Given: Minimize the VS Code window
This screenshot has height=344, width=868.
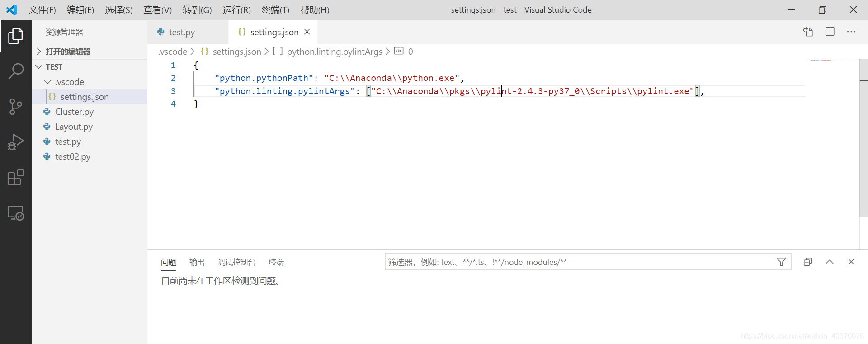Looking at the screenshot, I should pyautogui.click(x=791, y=9).
